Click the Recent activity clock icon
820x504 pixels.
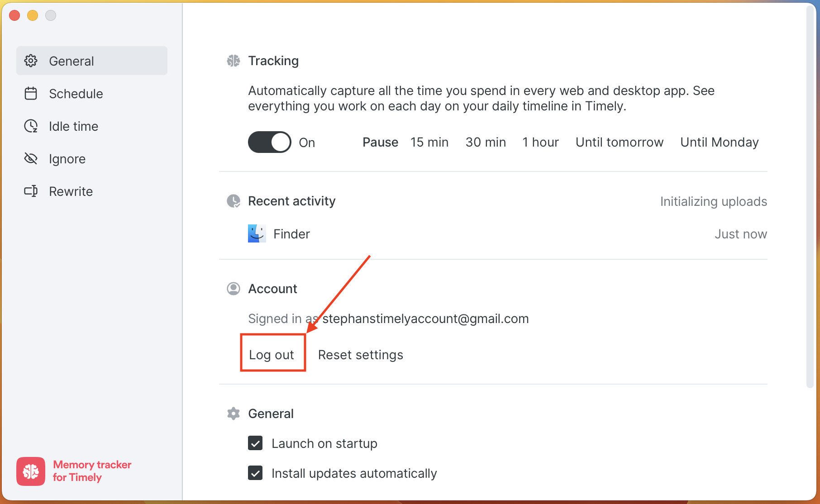tap(234, 201)
